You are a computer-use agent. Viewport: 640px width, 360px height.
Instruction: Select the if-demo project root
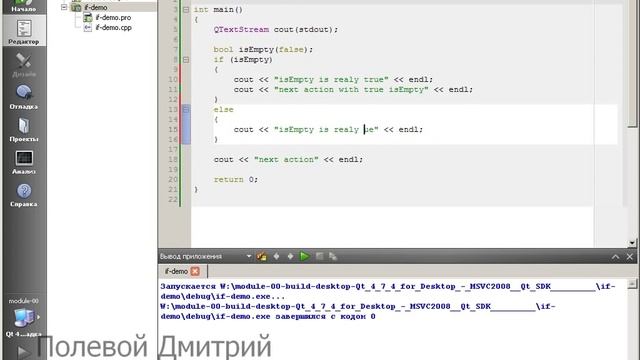tap(96, 7)
